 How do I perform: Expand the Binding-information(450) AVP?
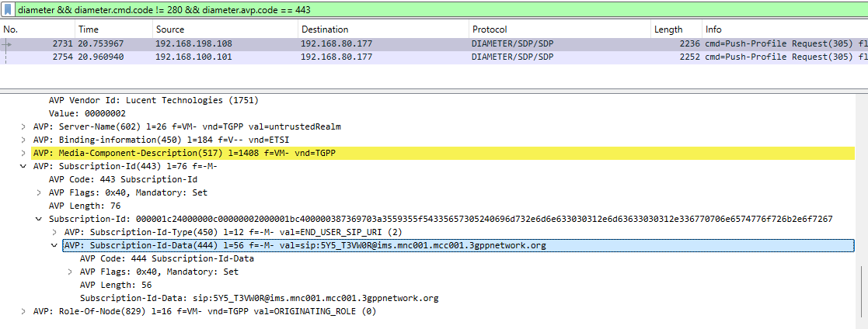pos(23,140)
